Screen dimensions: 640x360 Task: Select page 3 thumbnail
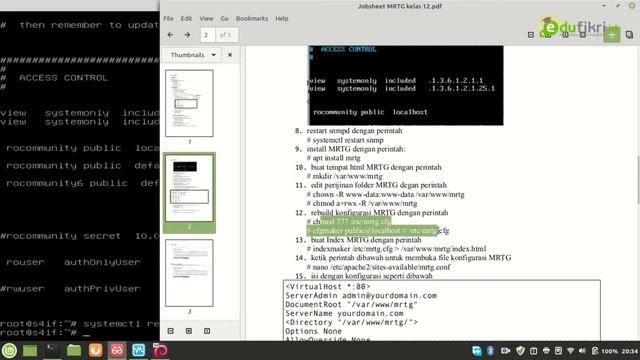[189, 273]
